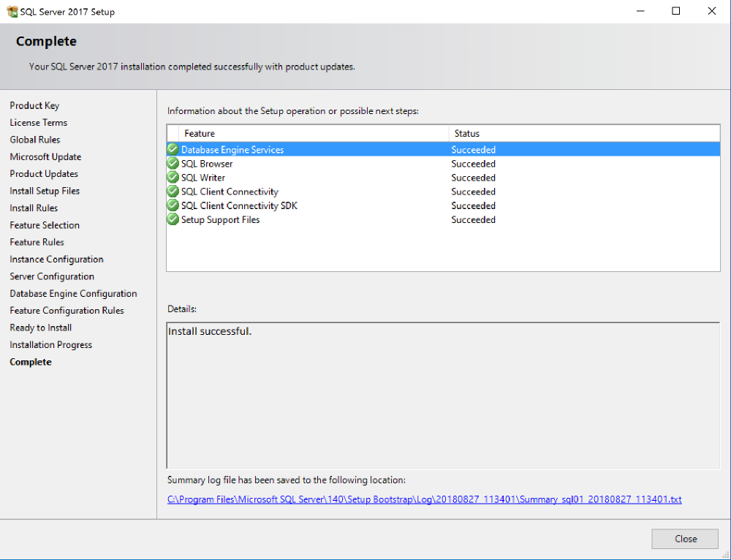Image resolution: width=731 pixels, height=560 pixels.
Task: Maximize the SQL Server 2017 Setup window
Action: pyautogui.click(x=675, y=11)
